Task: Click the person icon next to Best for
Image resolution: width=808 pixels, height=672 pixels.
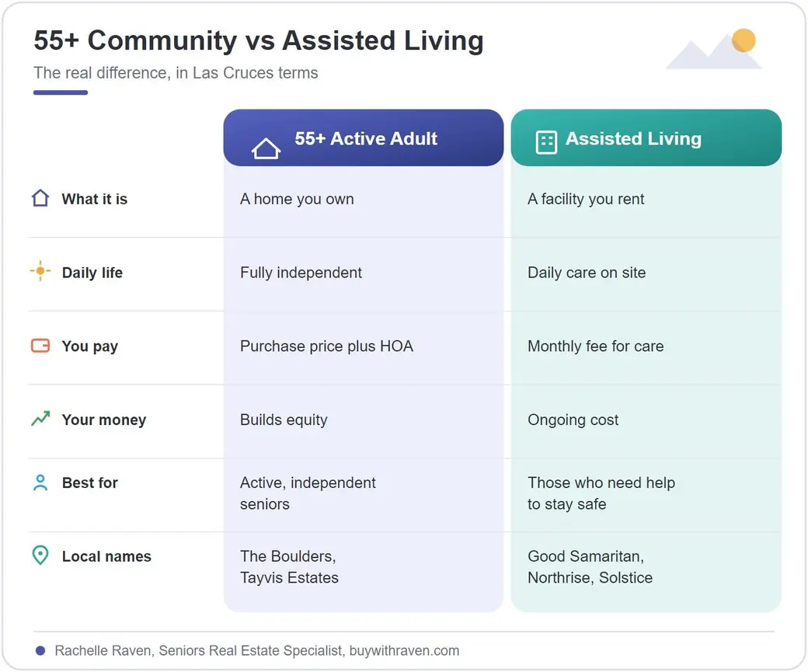Action: click(40, 483)
